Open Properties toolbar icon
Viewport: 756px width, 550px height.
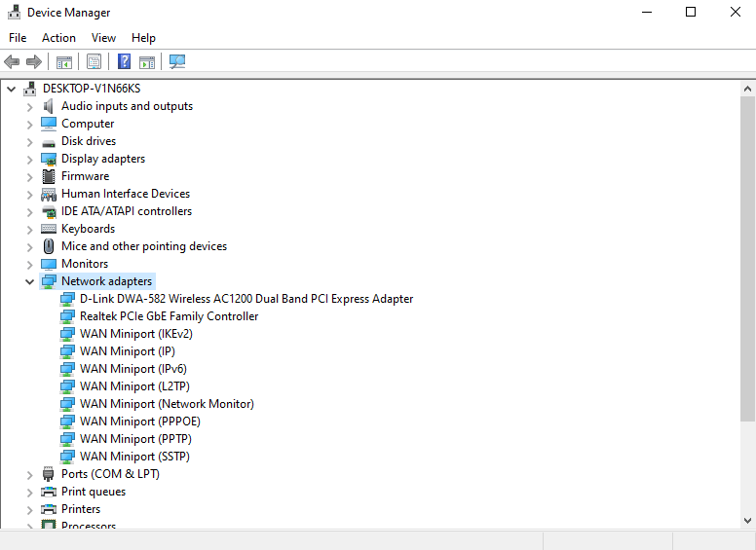94,61
